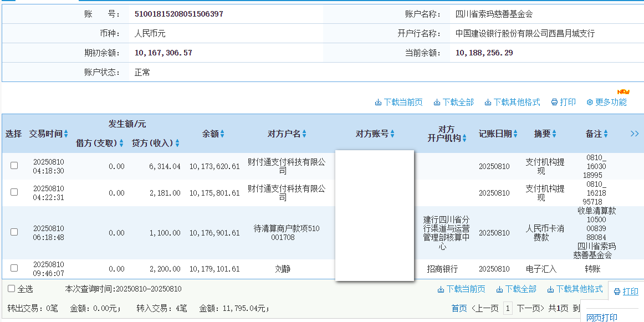This screenshot has height=322, width=644.
Task: Sort by debit amount arrows
Action: (121, 144)
